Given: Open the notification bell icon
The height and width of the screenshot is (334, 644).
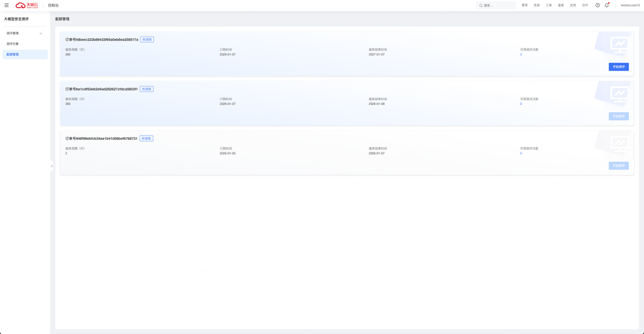Looking at the screenshot, I should (x=606, y=5).
